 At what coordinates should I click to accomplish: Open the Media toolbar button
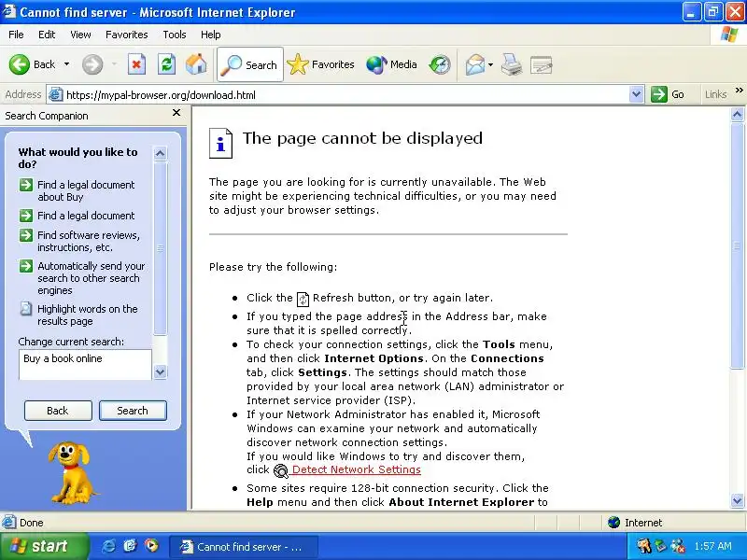coord(391,64)
